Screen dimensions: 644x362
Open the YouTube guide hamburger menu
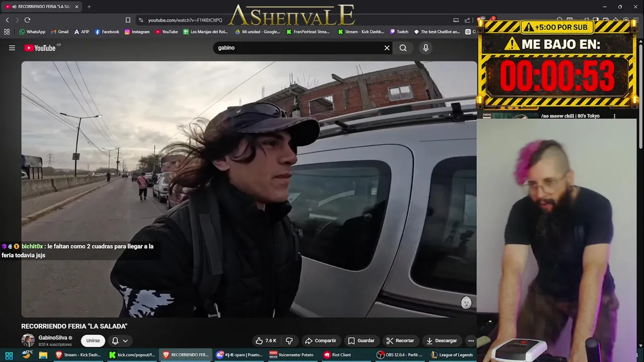point(12,48)
